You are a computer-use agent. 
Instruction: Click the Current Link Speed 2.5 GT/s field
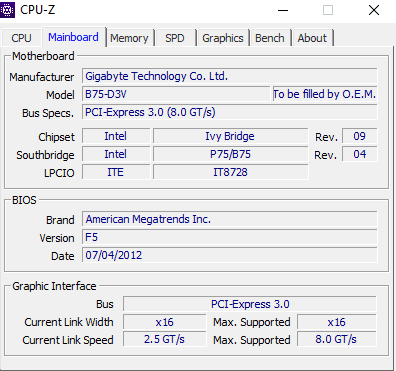(x=165, y=339)
